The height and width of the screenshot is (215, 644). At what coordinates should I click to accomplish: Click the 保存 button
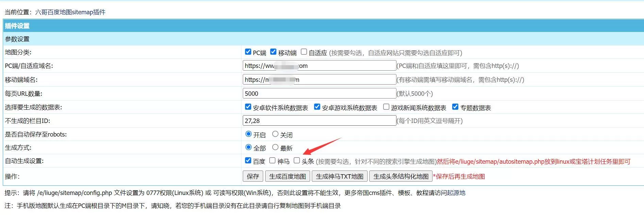pos(253,176)
